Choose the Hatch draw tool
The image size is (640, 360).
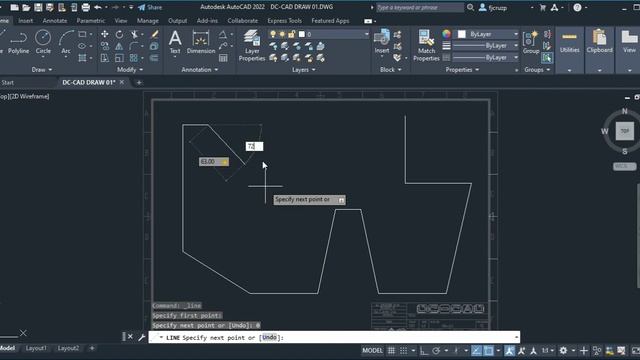pyautogui.click(x=82, y=58)
